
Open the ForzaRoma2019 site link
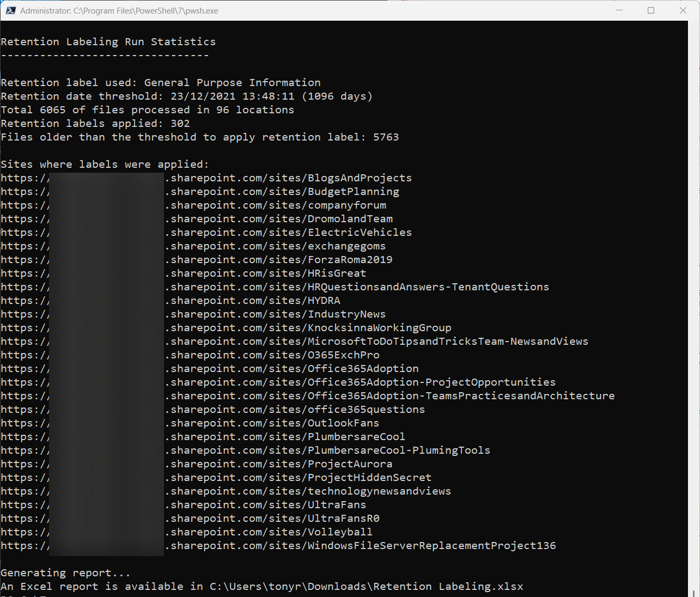pyautogui.click(x=281, y=260)
